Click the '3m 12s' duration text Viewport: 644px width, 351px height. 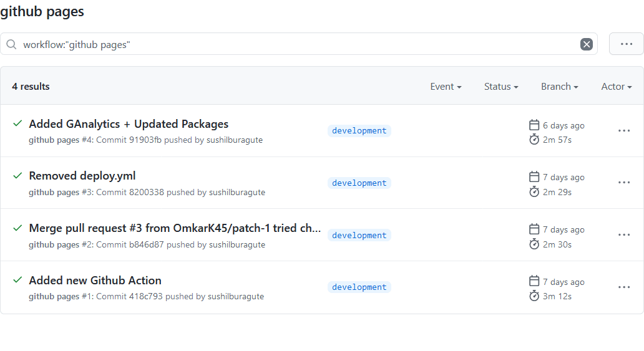pyautogui.click(x=557, y=296)
